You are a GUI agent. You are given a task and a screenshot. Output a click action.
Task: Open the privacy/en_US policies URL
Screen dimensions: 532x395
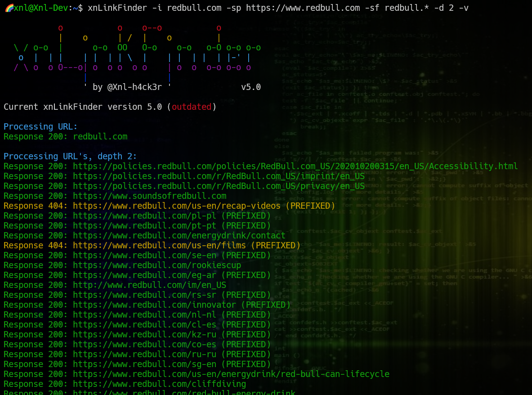coord(219,186)
